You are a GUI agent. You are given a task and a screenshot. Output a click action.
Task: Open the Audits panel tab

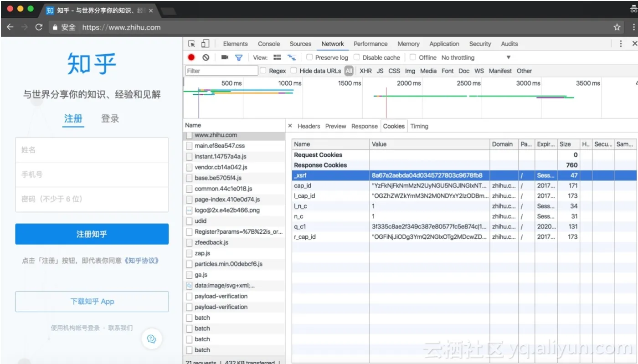pos(509,44)
